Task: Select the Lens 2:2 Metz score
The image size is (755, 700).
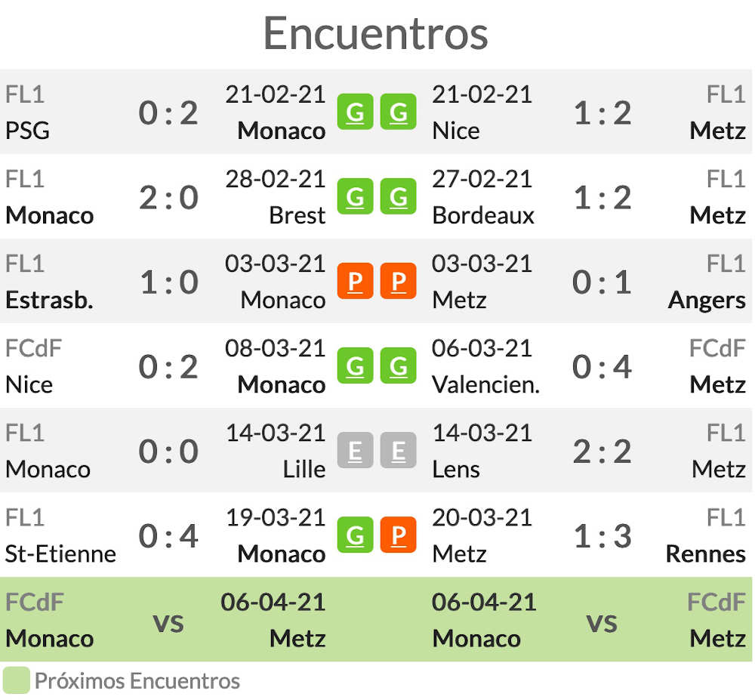Action: pos(602,452)
